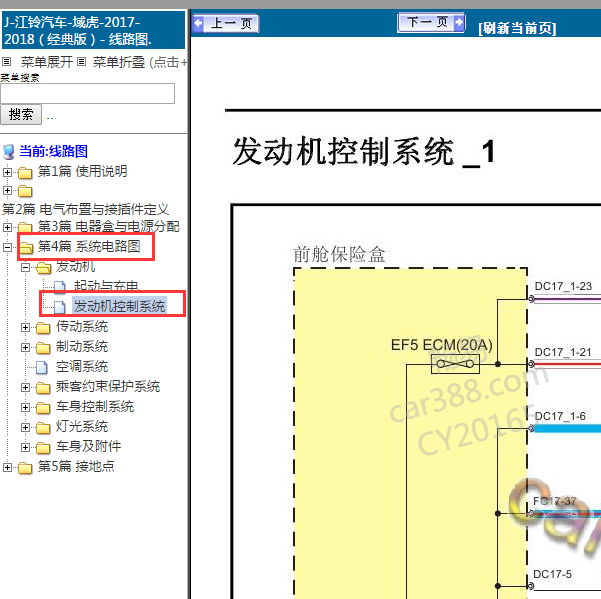The width and height of the screenshot is (601, 599).
Task: Click the 起动与充电 page icon
Action: click(x=60, y=287)
